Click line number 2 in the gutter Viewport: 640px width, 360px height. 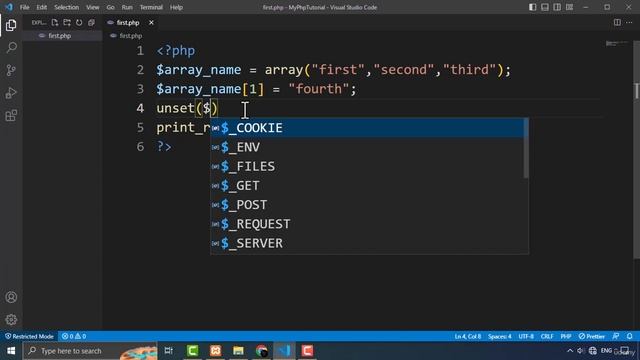(x=140, y=70)
